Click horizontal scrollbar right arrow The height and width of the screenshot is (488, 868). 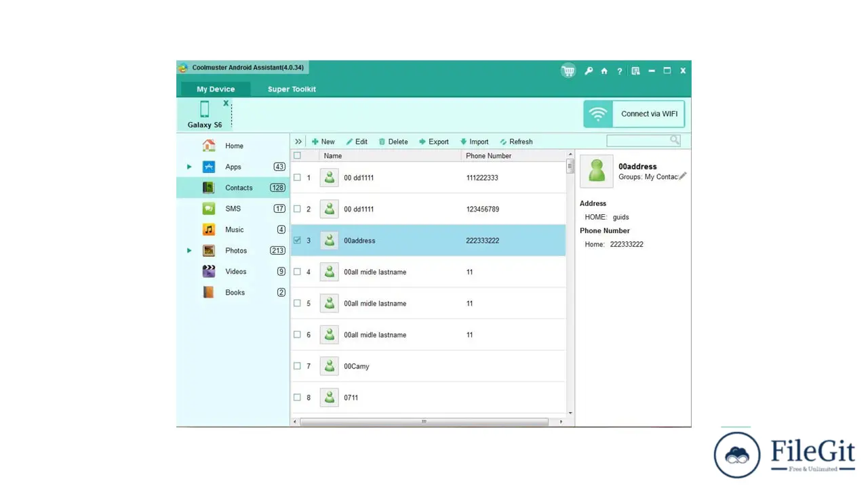tap(561, 422)
